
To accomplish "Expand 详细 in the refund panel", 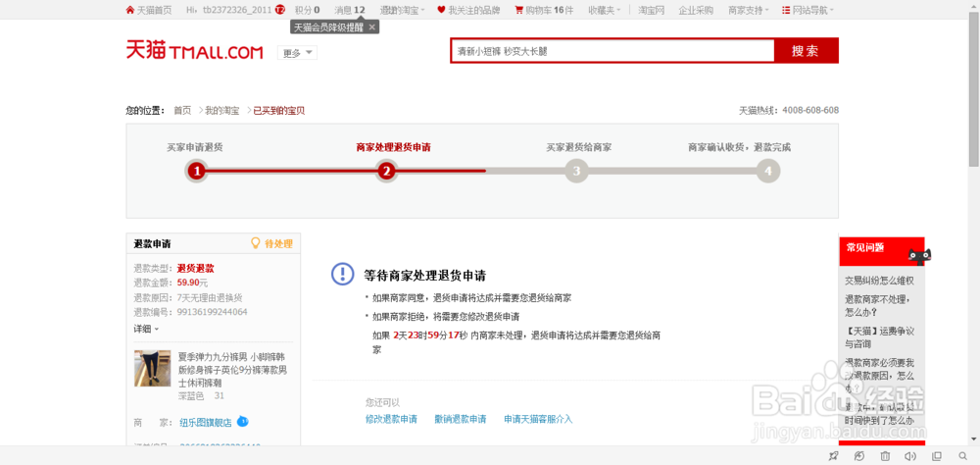I will tap(146, 329).
